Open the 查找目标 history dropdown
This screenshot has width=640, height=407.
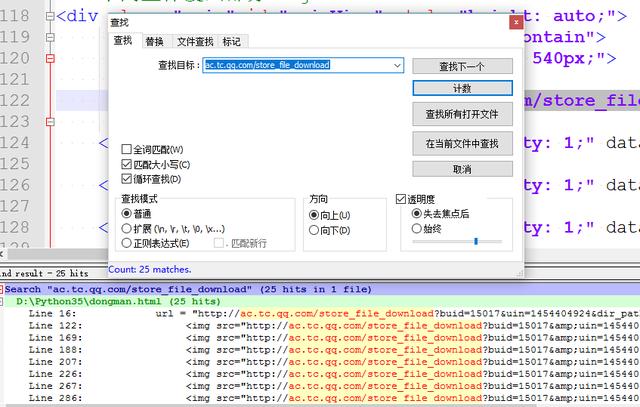click(396, 65)
